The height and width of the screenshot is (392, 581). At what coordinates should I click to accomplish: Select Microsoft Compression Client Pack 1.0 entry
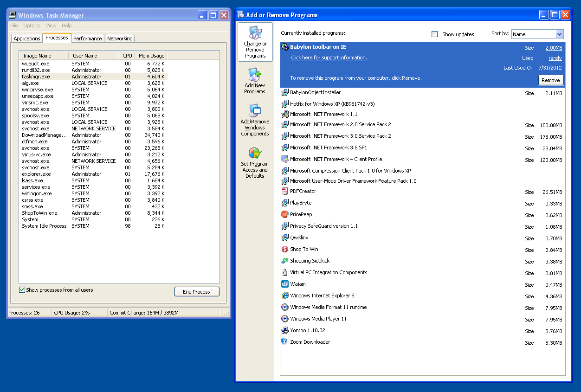click(x=422, y=171)
